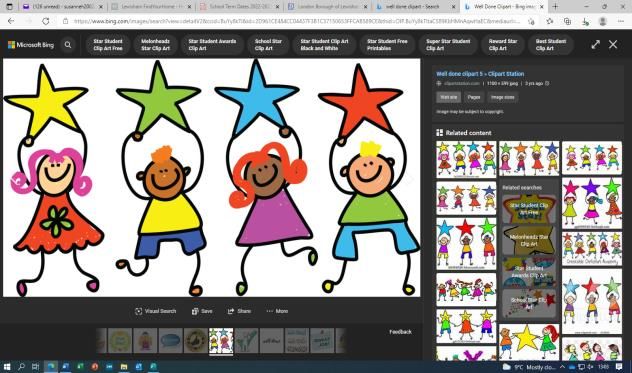Open browser settings ellipsis menu
Viewport: 632px width, 373px height.
point(621,21)
